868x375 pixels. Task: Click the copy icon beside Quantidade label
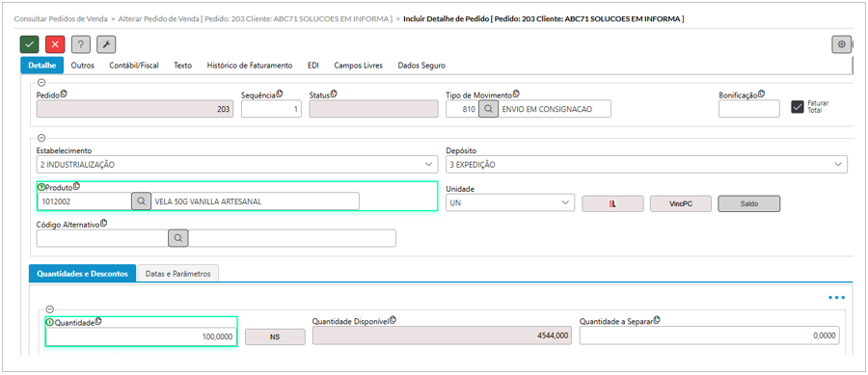pyautogui.click(x=98, y=321)
